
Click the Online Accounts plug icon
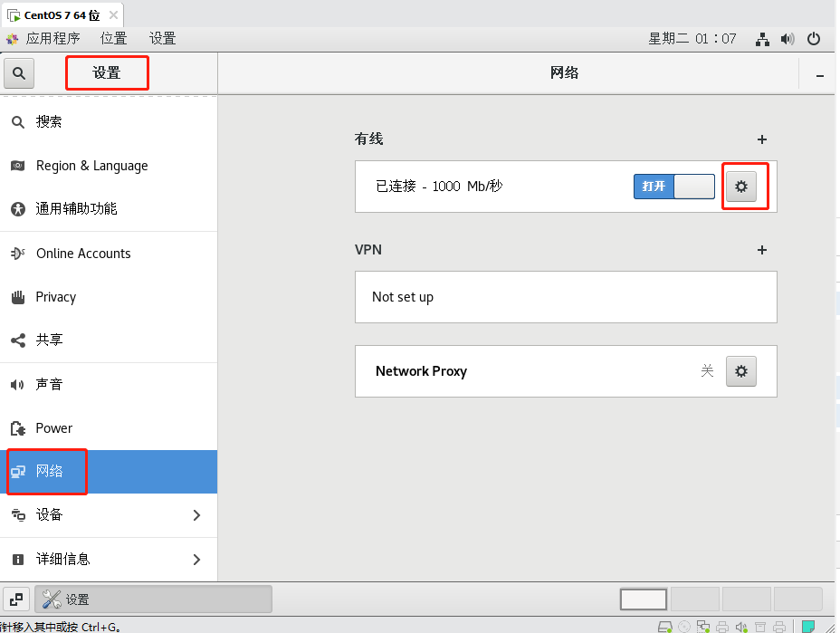18,253
